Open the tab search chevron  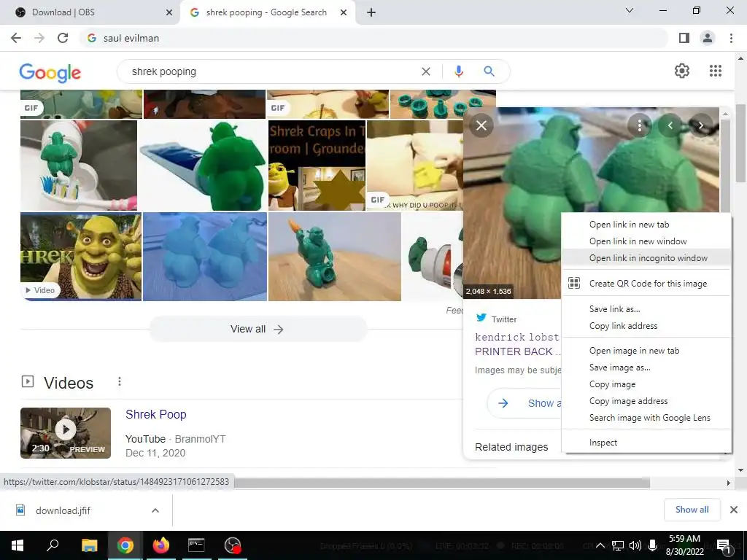click(630, 10)
